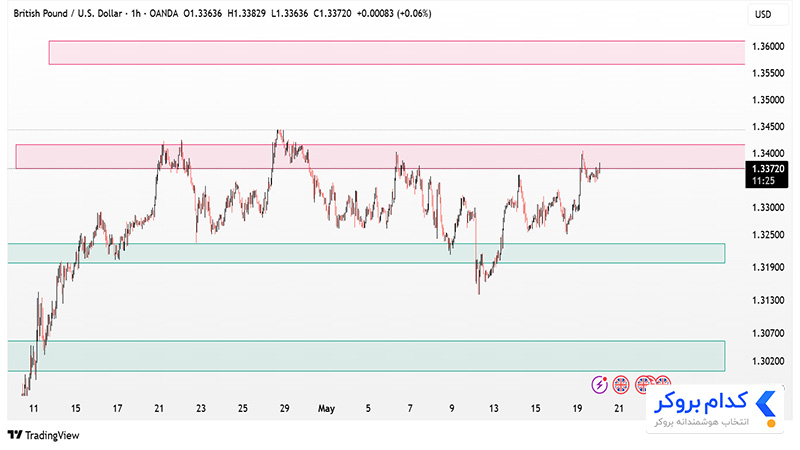Click date 11 on the time axis

point(34,408)
